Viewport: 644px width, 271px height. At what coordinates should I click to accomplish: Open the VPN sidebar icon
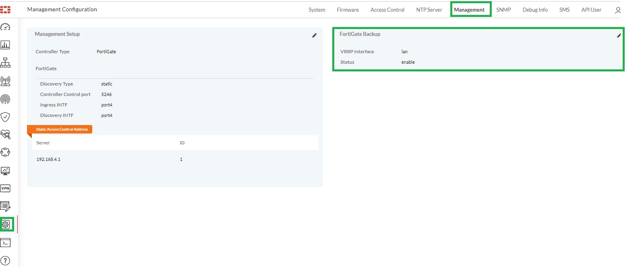coord(5,188)
